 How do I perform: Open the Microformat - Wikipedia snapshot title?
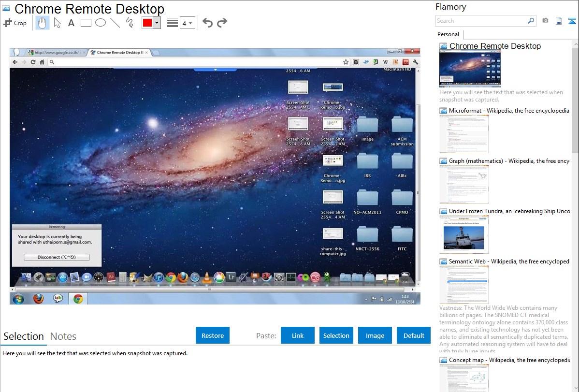[509, 111]
